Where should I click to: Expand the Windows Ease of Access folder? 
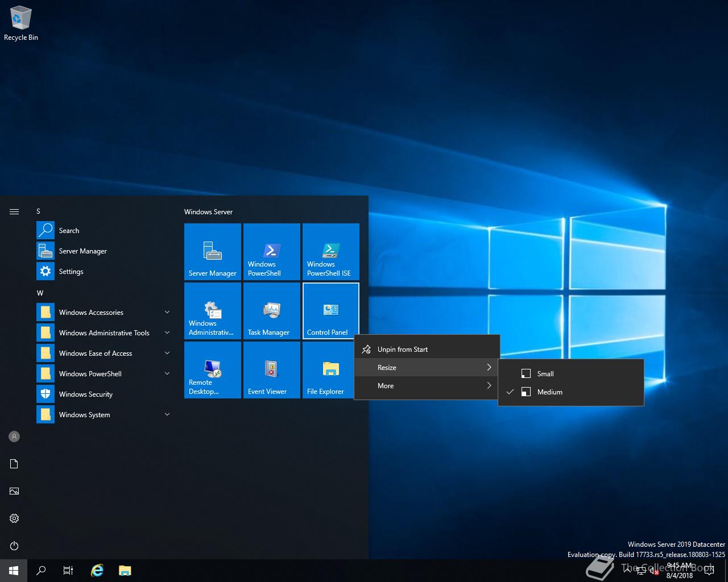104,354
